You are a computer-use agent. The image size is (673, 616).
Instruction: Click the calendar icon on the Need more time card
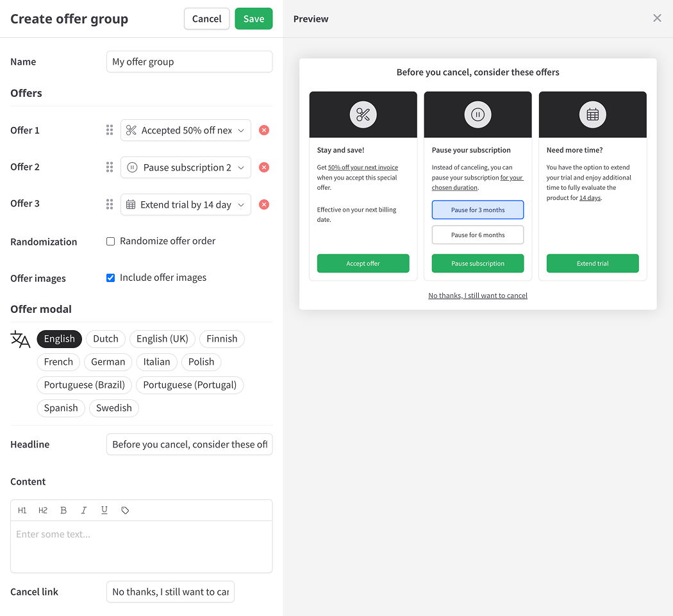click(592, 115)
